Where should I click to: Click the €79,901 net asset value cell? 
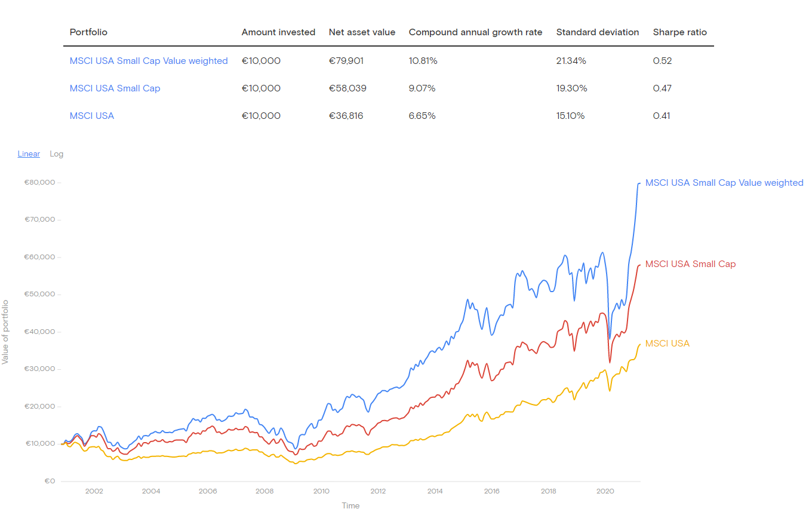(346, 61)
